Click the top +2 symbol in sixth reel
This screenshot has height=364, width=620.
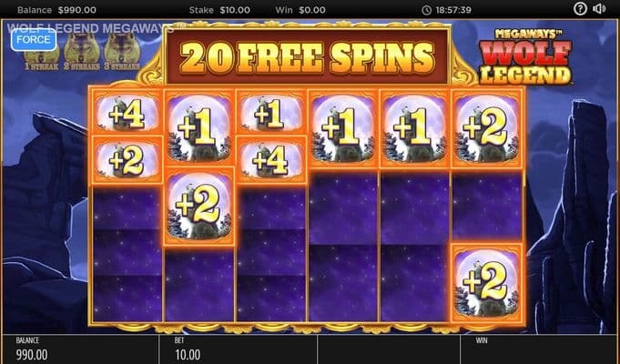(x=487, y=129)
